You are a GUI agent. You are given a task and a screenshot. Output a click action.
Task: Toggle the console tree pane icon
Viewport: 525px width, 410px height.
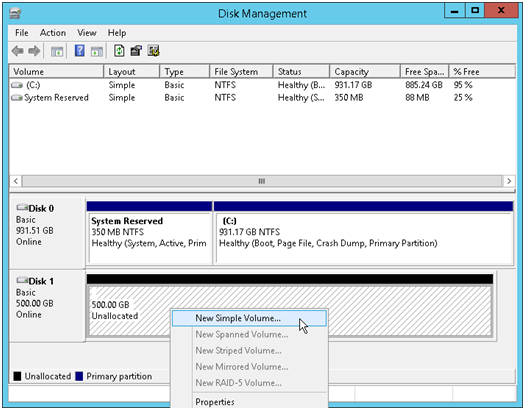57,51
